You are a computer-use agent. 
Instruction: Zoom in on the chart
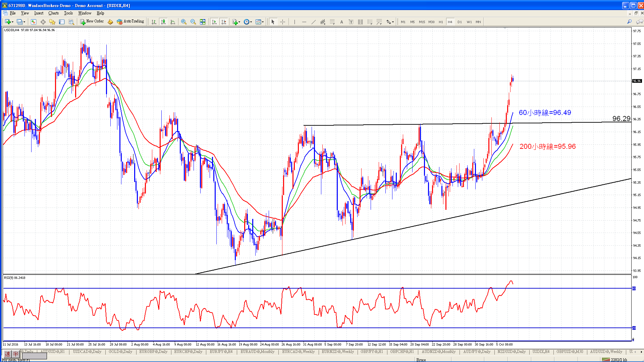pos(184,22)
